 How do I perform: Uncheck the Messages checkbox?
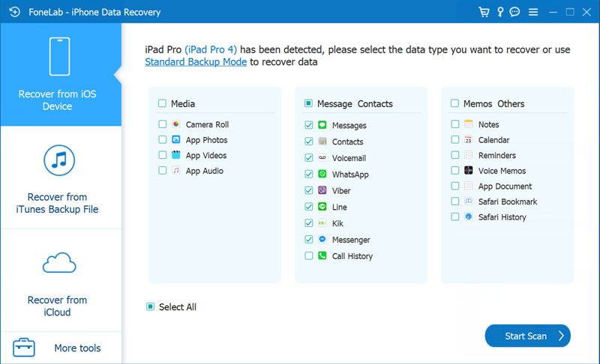309,125
